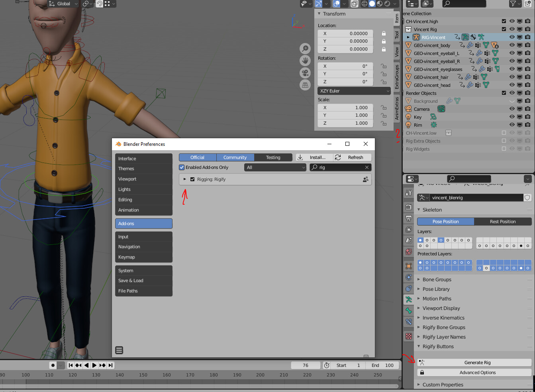Image resolution: width=535 pixels, height=392 pixels.
Task: Toggle Enabled Add-ons Only filter
Action: pyautogui.click(x=182, y=167)
